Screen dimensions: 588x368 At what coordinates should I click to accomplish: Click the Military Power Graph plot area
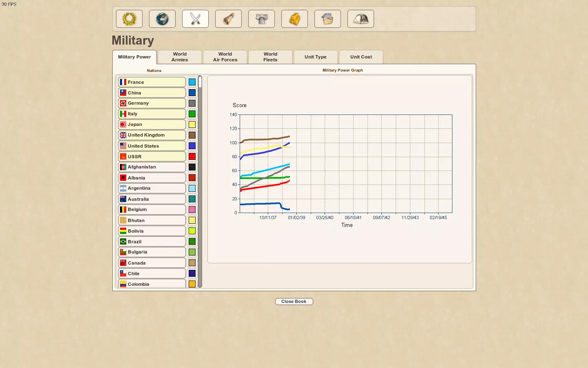click(346, 164)
